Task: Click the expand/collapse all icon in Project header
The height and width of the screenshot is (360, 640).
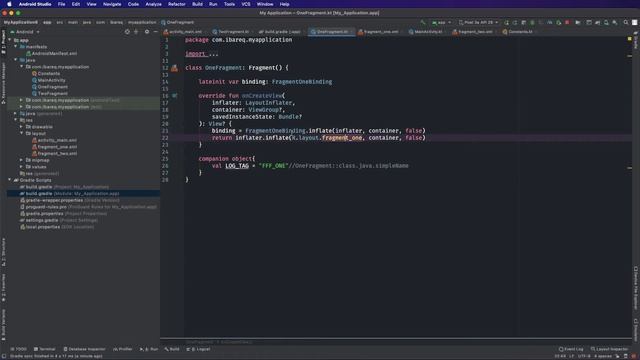Action: (136, 32)
